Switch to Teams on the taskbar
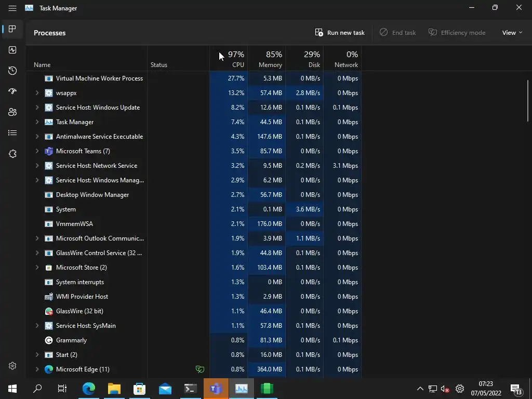532x399 pixels. pyautogui.click(x=216, y=389)
